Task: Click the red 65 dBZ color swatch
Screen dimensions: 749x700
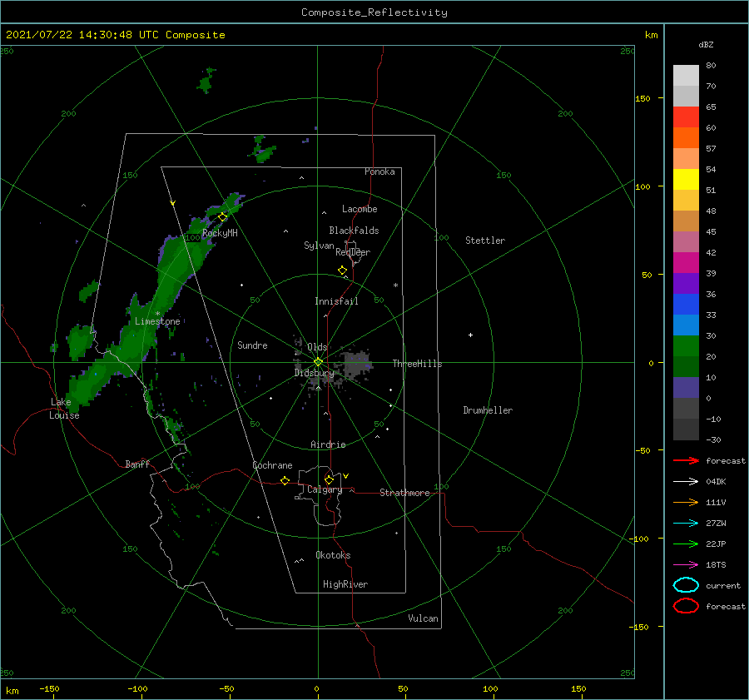Action: pyautogui.click(x=686, y=117)
